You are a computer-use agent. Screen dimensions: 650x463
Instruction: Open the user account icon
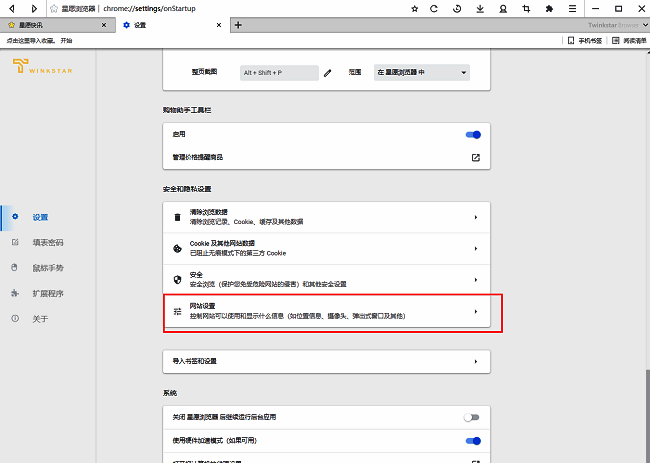click(503, 9)
